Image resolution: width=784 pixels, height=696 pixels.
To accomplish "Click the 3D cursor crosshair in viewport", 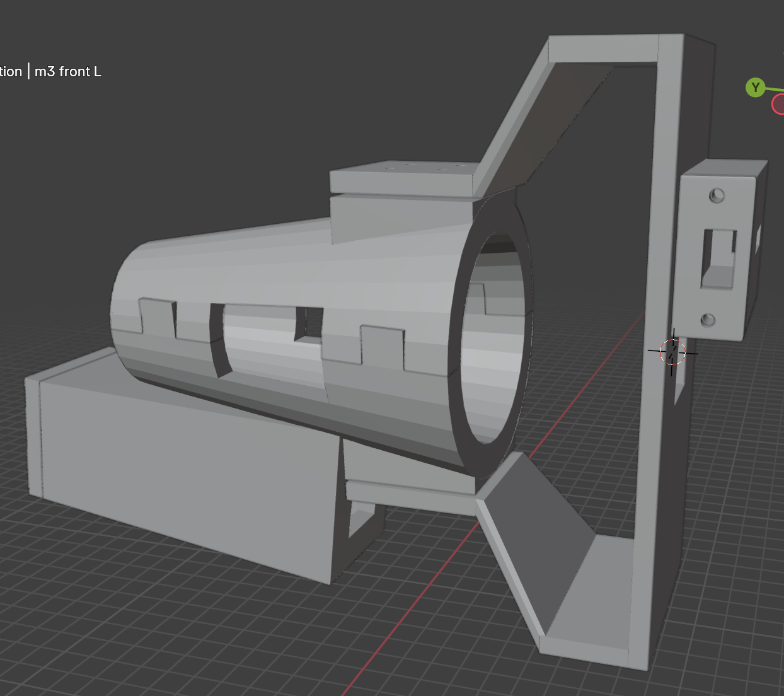I will point(672,352).
